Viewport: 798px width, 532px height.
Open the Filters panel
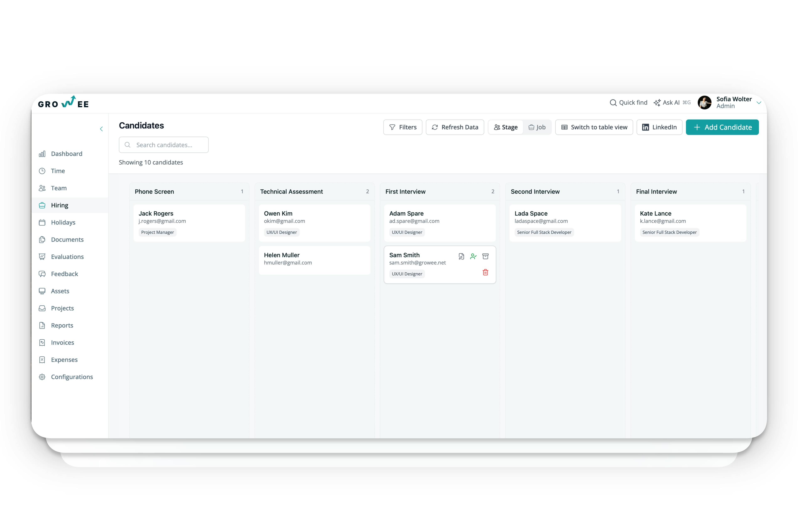403,127
